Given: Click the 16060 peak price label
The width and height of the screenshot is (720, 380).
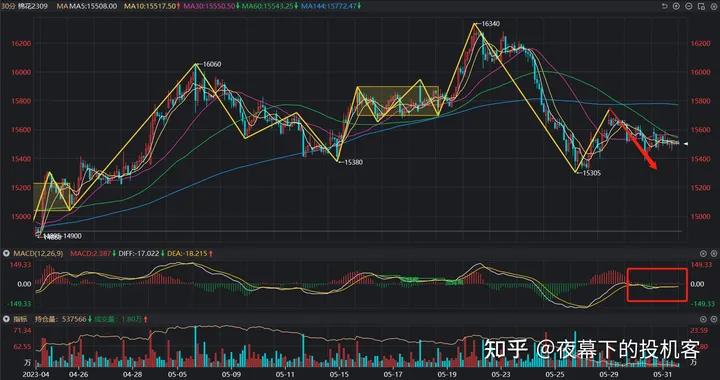Looking at the screenshot, I should click(212, 65).
